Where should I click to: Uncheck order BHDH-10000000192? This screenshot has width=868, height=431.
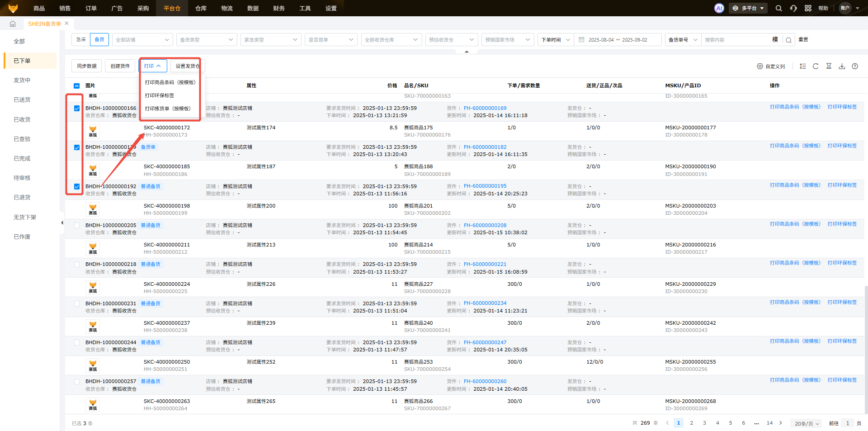point(77,187)
